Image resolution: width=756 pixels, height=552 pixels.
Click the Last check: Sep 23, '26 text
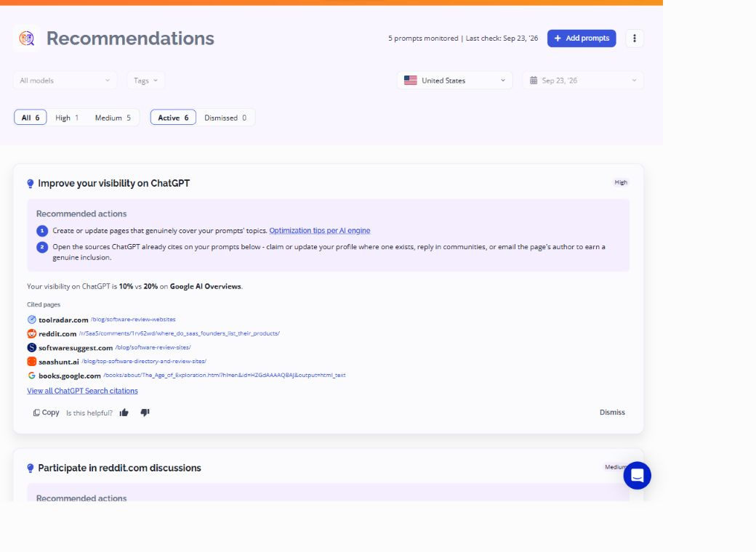pos(502,38)
